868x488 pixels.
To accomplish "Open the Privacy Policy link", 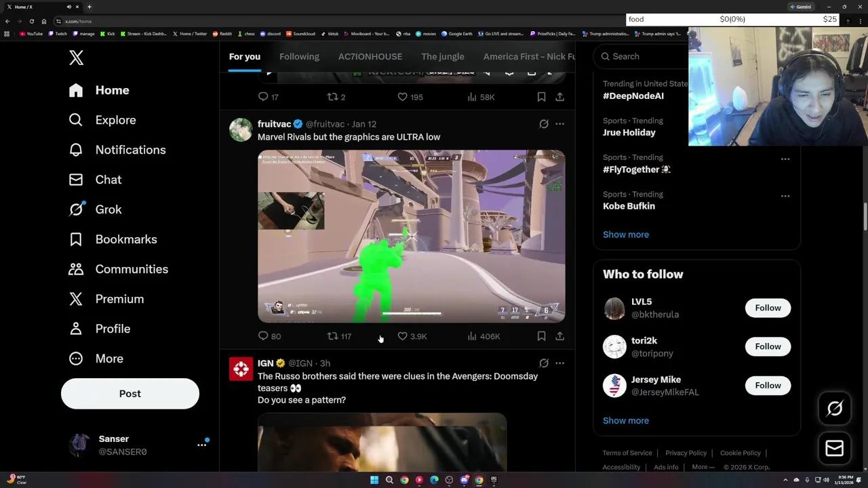I will (686, 453).
